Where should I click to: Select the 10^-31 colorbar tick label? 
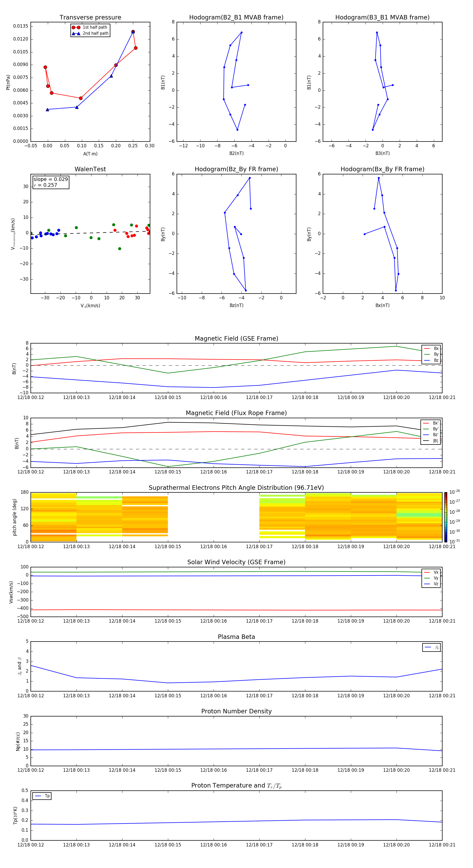point(455,542)
